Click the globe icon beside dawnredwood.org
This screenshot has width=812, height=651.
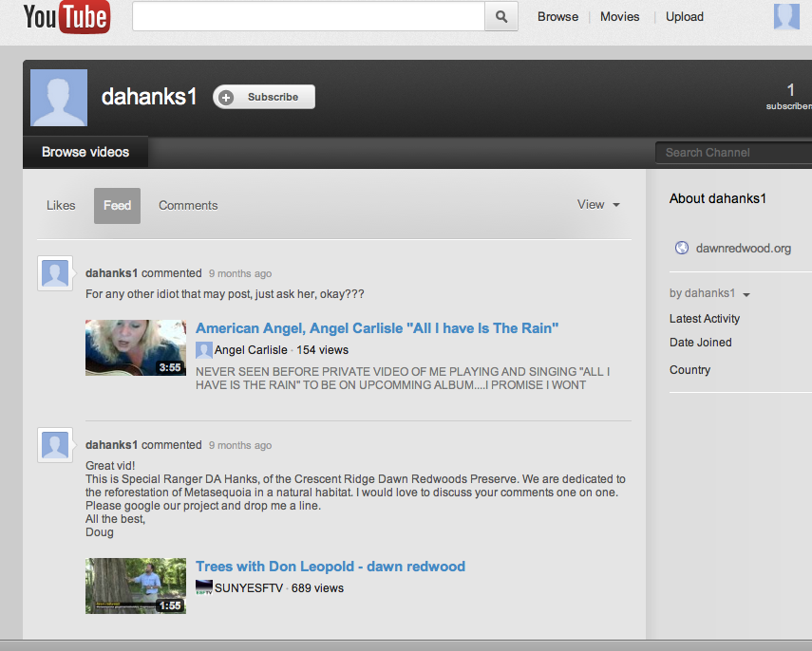tap(681, 248)
